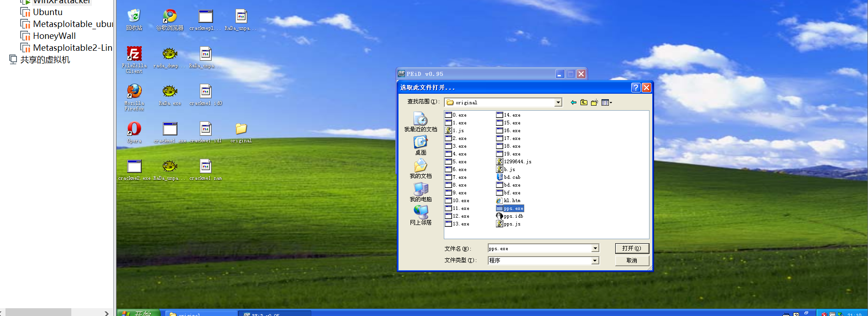Click the 打开 button

[x=632, y=248]
